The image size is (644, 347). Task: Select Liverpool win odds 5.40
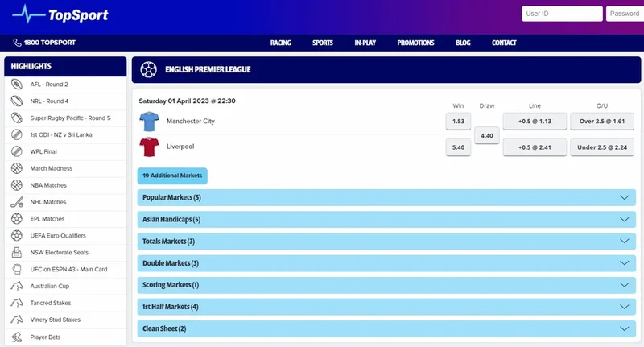(x=458, y=147)
